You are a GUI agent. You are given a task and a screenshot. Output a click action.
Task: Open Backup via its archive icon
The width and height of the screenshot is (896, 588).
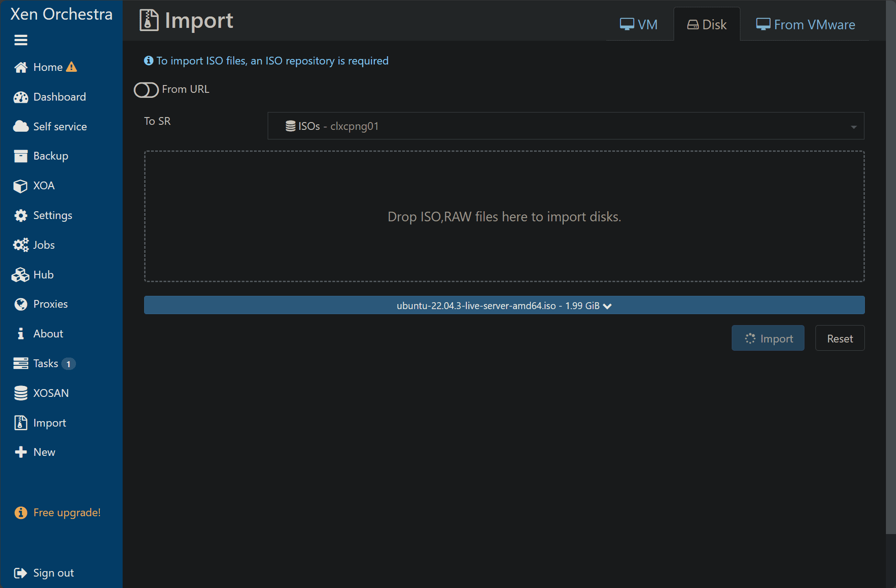pyautogui.click(x=21, y=156)
